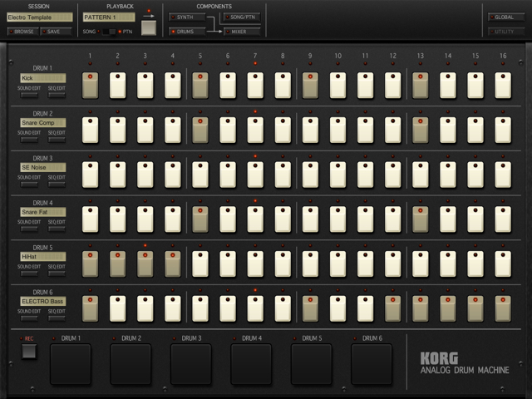
Task: Switch to the MIXER component
Action: coord(241,32)
